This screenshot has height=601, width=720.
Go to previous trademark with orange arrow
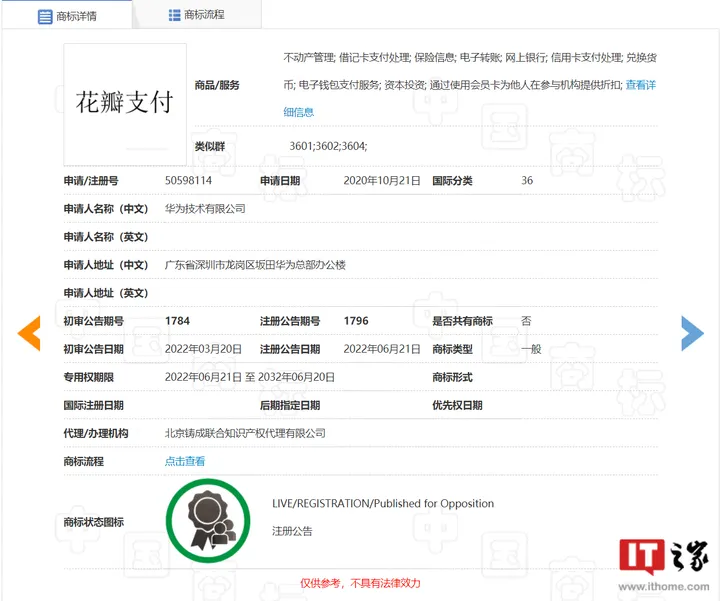(29, 333)
